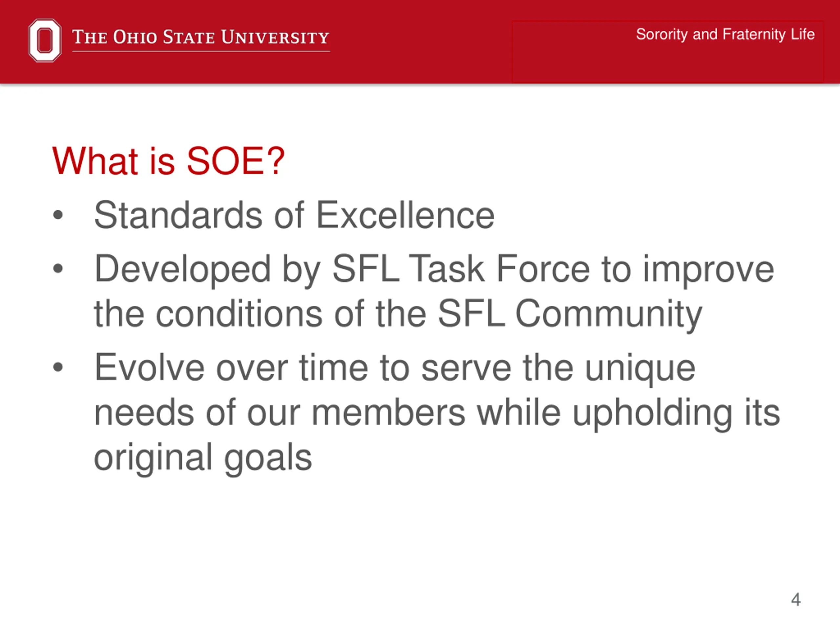840x630 pixels.
Task: Click slide page number 4
Action: pos(796,599)
